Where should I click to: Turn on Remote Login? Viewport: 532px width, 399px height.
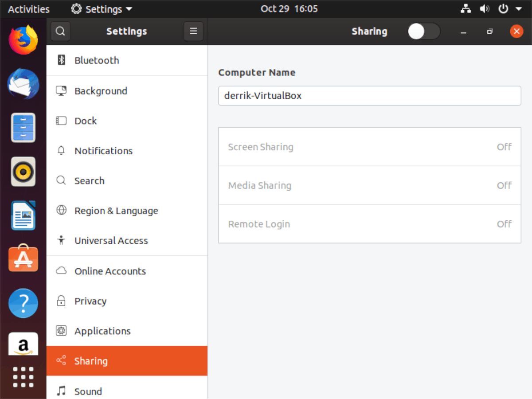point(369,224)
